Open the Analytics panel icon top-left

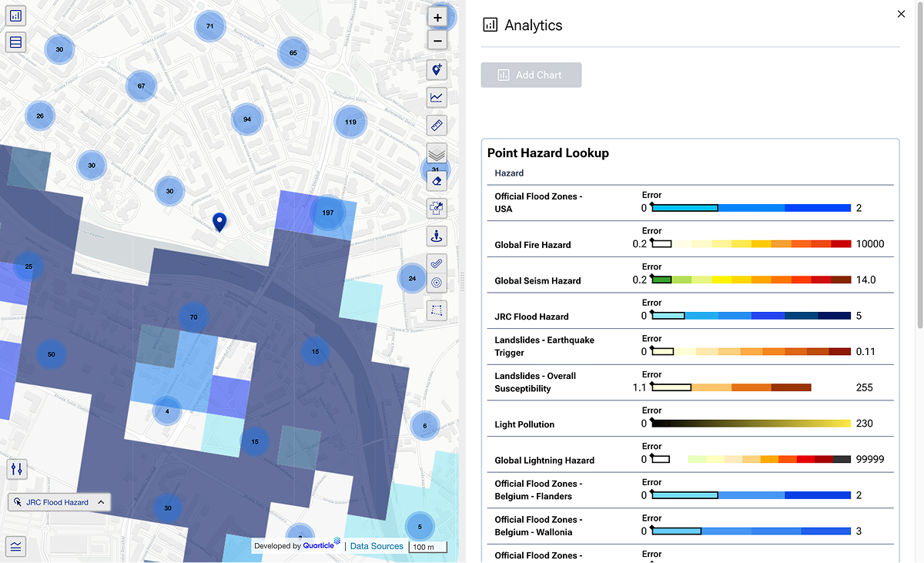[15, 15]
